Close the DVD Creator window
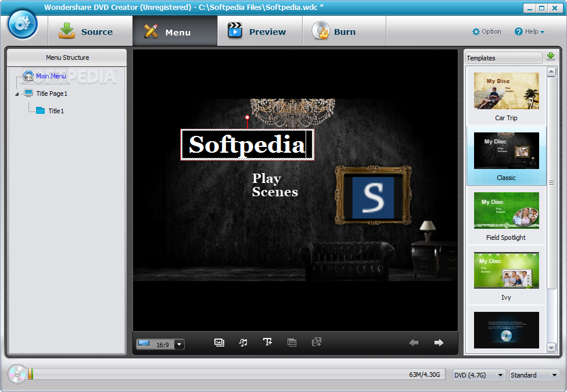567x392 pixels. [555, 8]
